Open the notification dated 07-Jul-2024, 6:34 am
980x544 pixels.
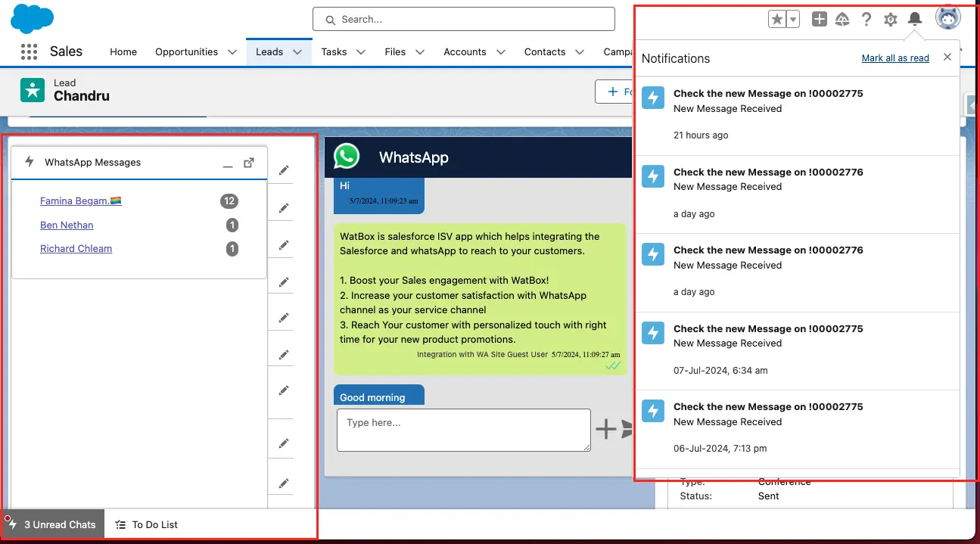797,350
